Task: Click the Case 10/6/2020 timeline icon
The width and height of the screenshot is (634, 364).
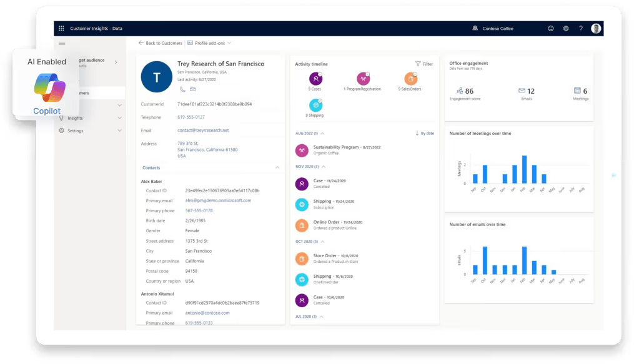Action: [302, 300]
